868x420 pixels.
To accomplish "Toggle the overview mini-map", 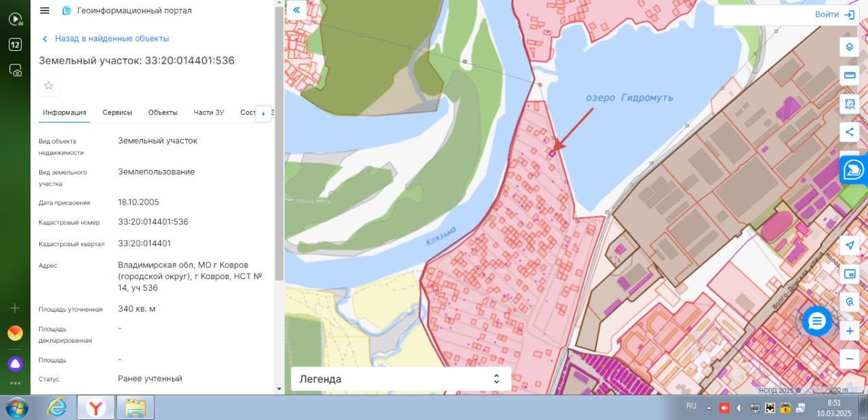I will coord(850,274).
